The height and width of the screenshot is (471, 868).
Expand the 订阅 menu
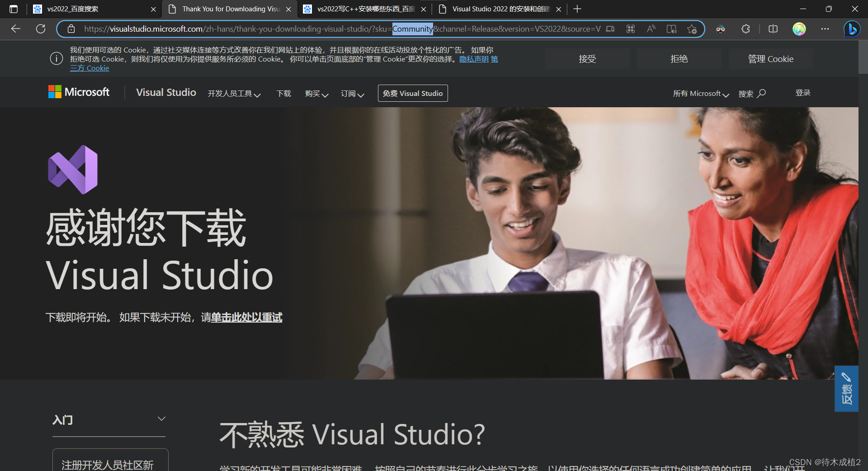pos(352,94)
